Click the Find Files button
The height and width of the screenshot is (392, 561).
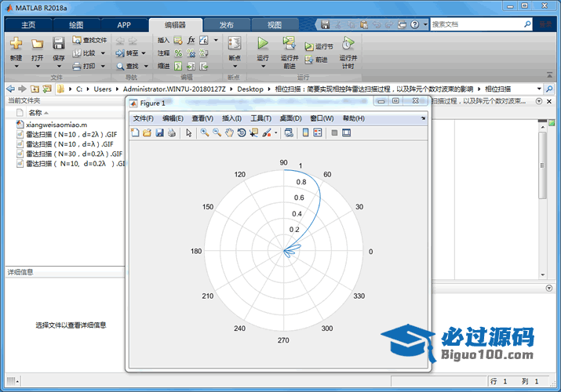[x=89, y=41]
